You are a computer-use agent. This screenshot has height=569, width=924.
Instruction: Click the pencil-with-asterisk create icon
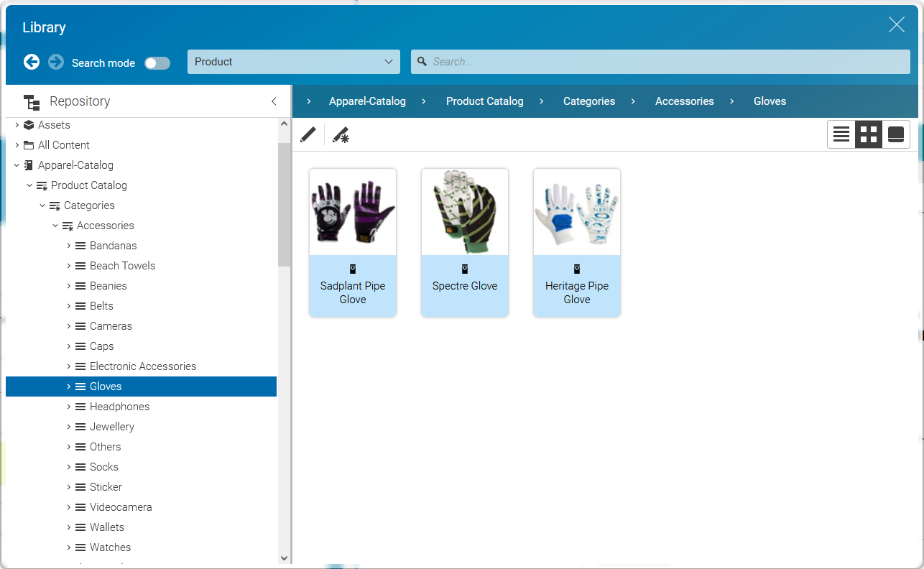click(341, 134)
